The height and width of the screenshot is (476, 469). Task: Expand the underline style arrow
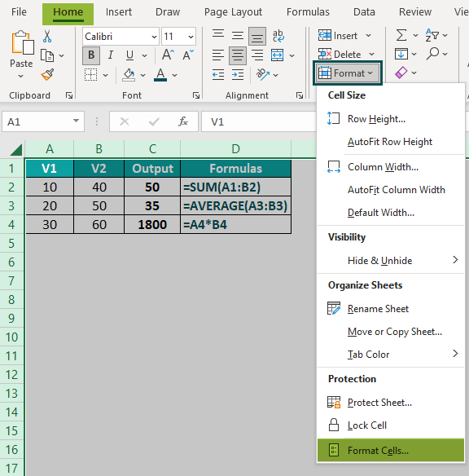click(144, 56)
